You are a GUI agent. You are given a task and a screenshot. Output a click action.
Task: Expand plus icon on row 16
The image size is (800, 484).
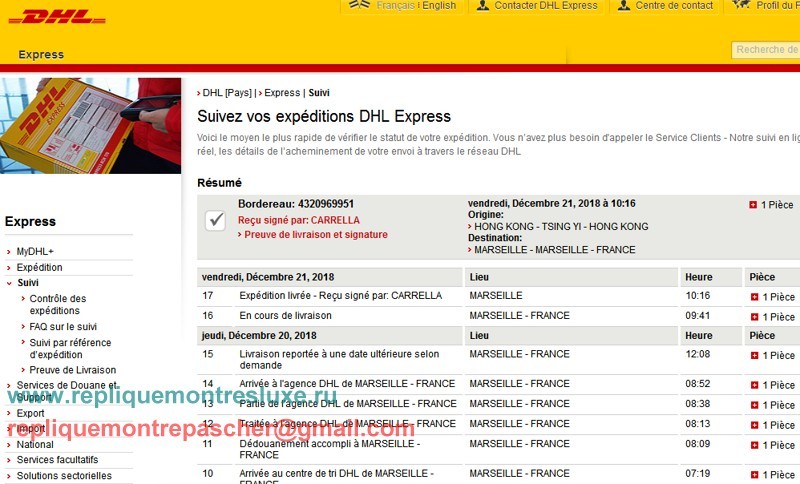[754, 317]
